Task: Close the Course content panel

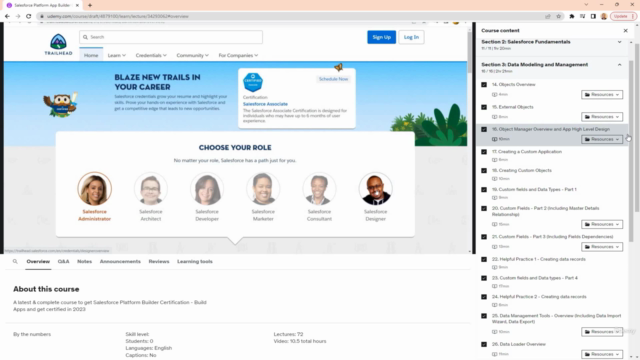Action: (625, 31)
